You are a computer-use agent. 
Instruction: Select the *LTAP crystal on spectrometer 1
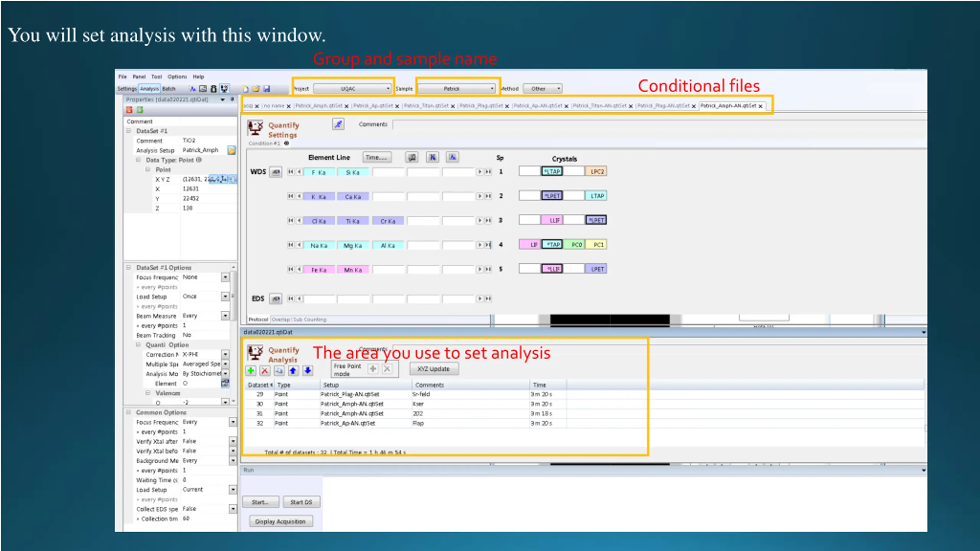pos(552,171)
